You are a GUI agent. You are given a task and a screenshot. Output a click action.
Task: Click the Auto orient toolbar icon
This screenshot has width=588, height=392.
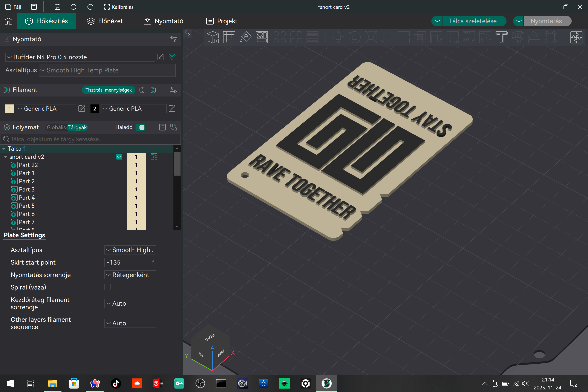tap(245, 37)
